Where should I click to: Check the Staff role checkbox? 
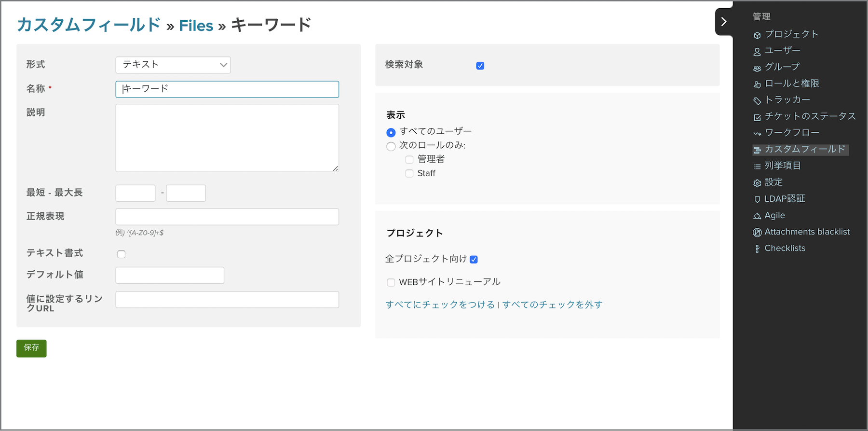pos(409,173)
